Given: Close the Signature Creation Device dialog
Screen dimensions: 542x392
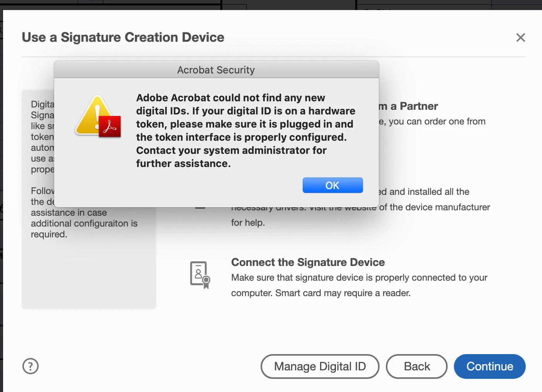Looking at the screenshot, I should pyautogui.click(x=521, y=37).
